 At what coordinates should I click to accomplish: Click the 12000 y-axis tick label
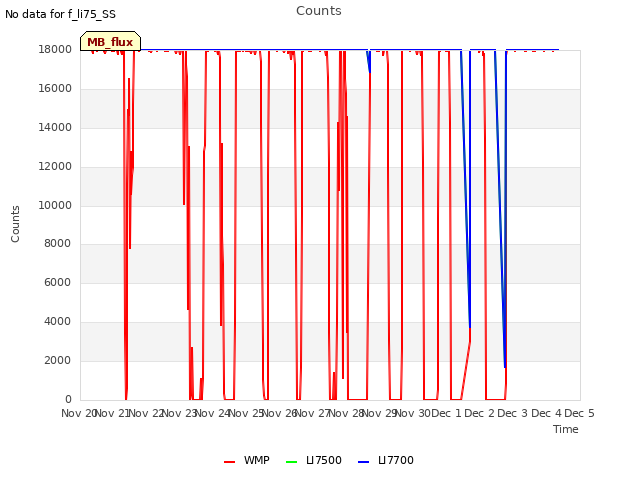pyautogui.click(x=55, y=167)
